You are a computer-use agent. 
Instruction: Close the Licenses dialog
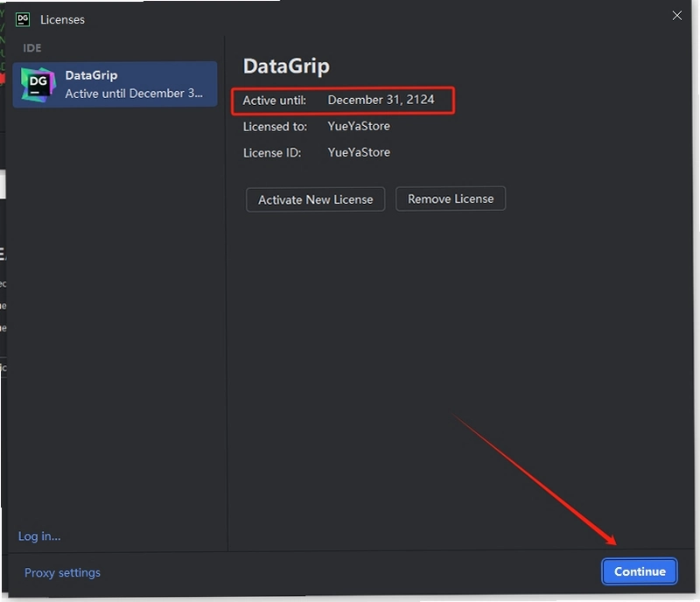676,16
